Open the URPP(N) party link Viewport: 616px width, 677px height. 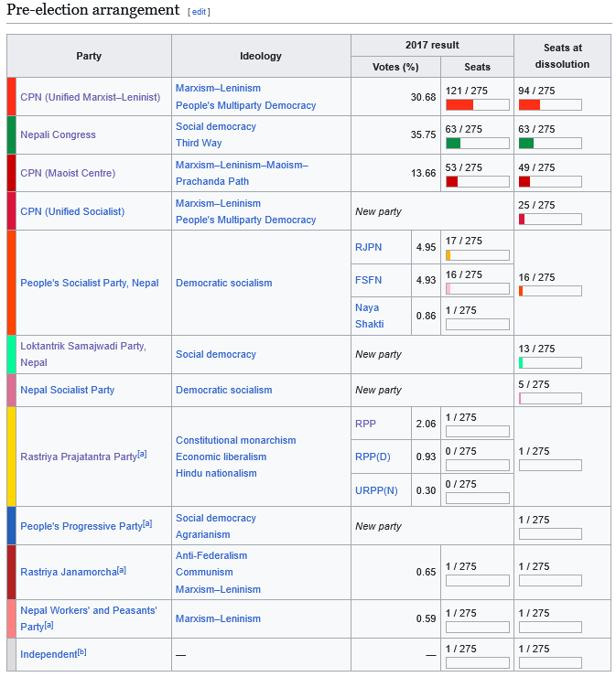click(376, 490)
